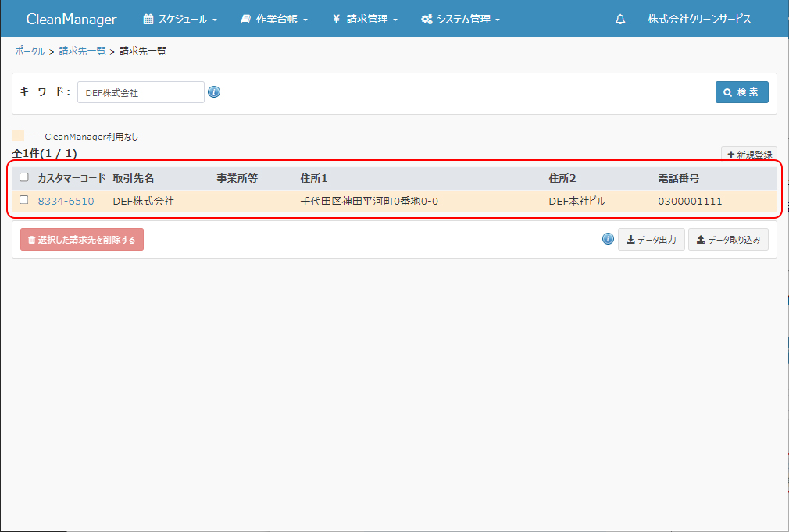Click 株式会社クリーンサービス account menu

(x=699, y=20)
